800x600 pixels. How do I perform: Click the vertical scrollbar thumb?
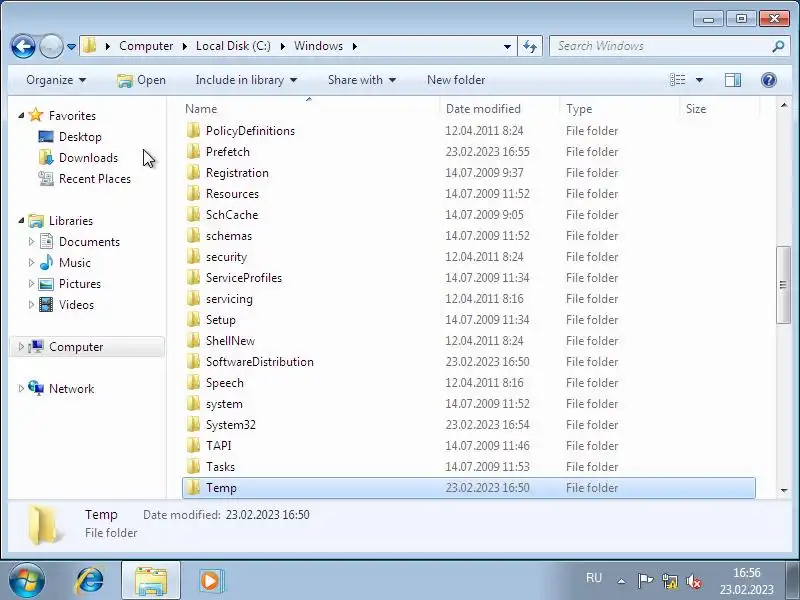tap(783, 285)
